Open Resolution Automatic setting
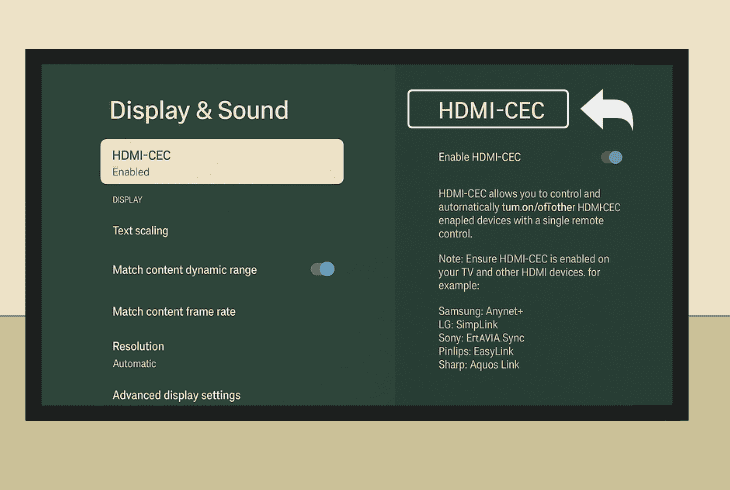Viewport: 730px width, 490px height. pos(138,354)
